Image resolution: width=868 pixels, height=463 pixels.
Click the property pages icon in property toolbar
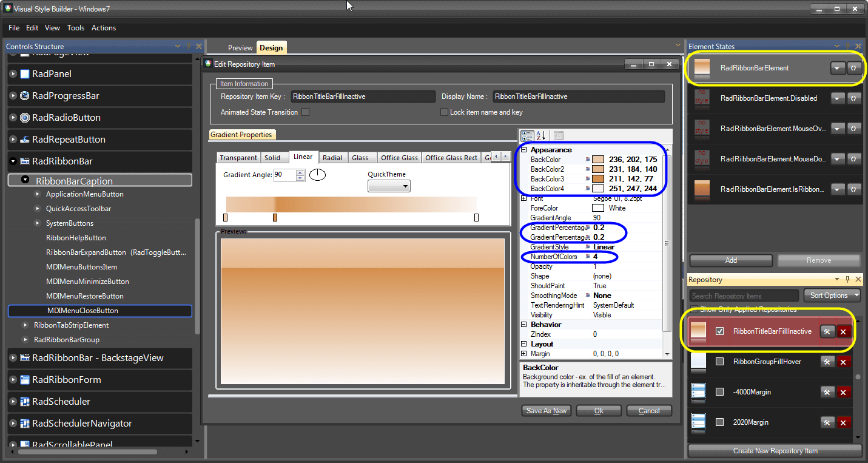[x=558, y=135]
